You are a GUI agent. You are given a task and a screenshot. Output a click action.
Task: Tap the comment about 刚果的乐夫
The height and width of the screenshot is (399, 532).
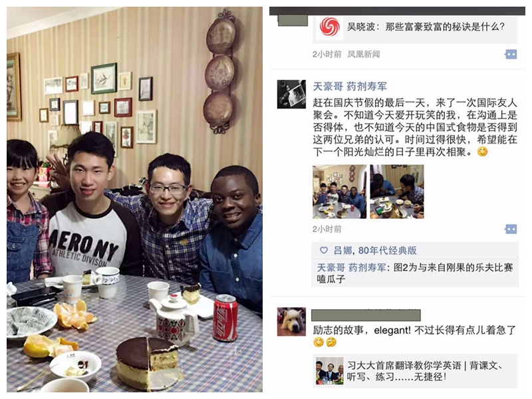(x=415, y=273)
